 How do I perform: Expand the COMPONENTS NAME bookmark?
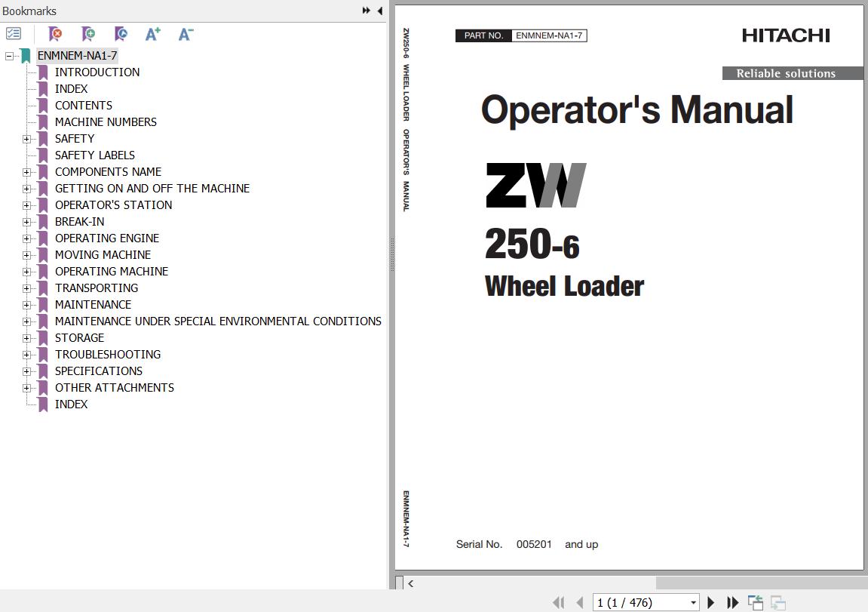tap(26, 172)
